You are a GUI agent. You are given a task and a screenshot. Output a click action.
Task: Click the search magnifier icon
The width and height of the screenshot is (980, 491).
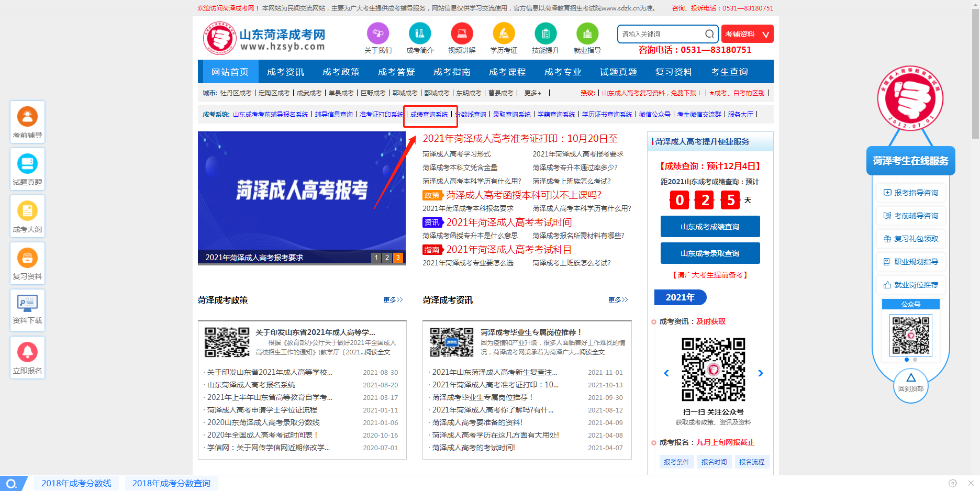710,34
